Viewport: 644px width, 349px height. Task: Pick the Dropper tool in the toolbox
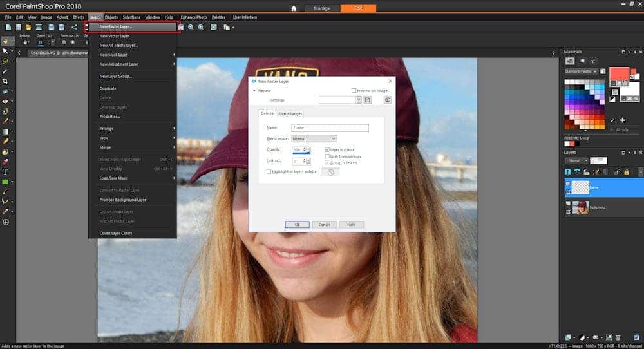click(x=5, y=71)
